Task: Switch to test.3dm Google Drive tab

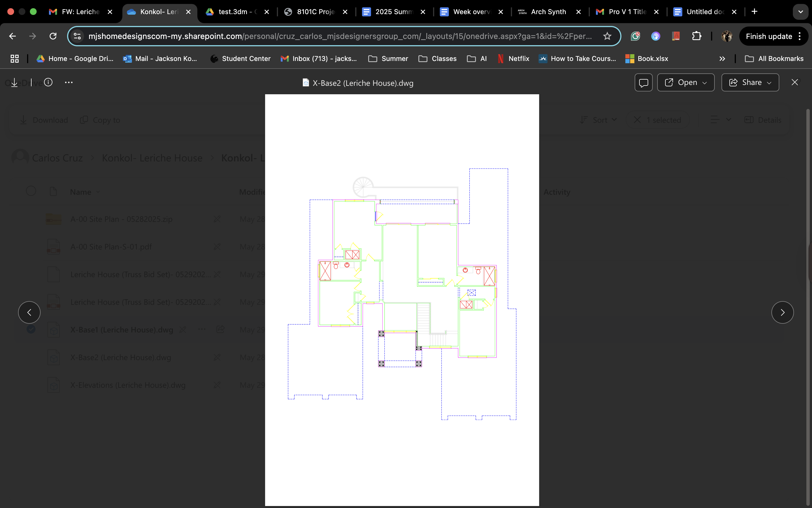Action: pos(238,12)
